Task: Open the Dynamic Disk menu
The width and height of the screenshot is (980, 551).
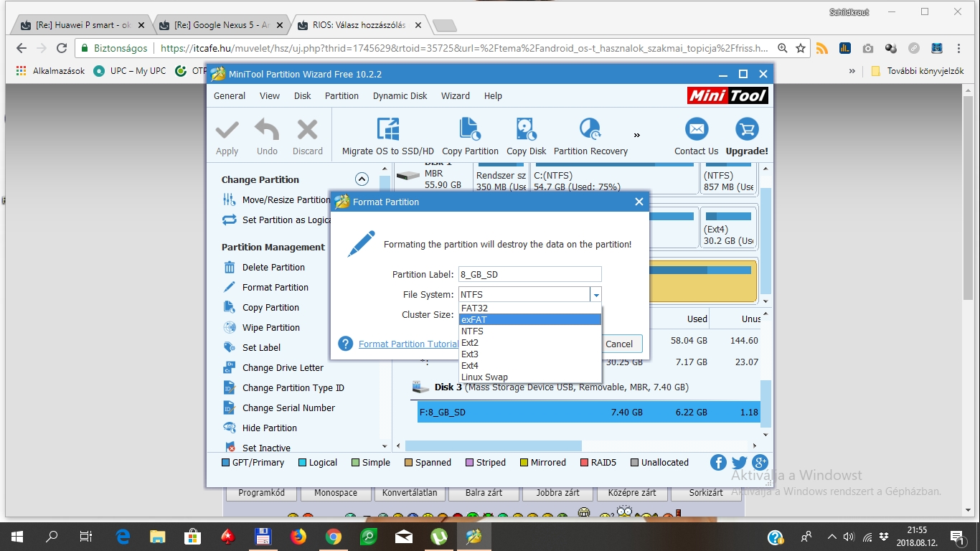Action: (x=400, y=95)
